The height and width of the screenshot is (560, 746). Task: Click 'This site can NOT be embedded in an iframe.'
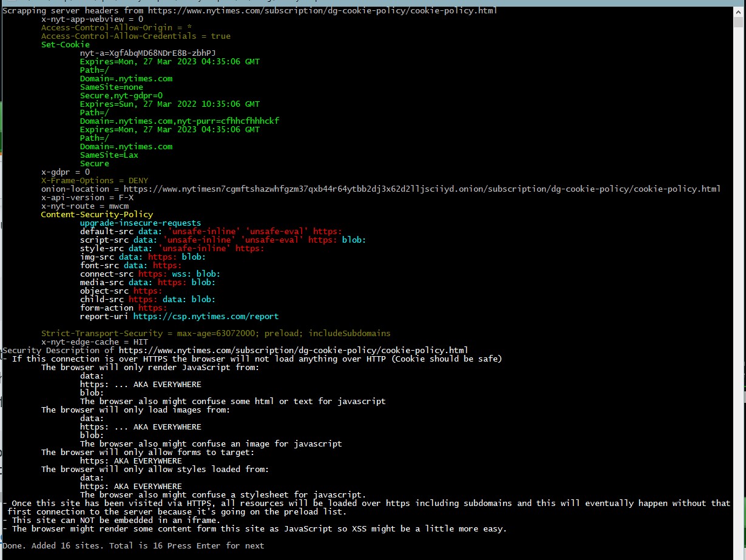pyautogui.click(x=112, y=520)
